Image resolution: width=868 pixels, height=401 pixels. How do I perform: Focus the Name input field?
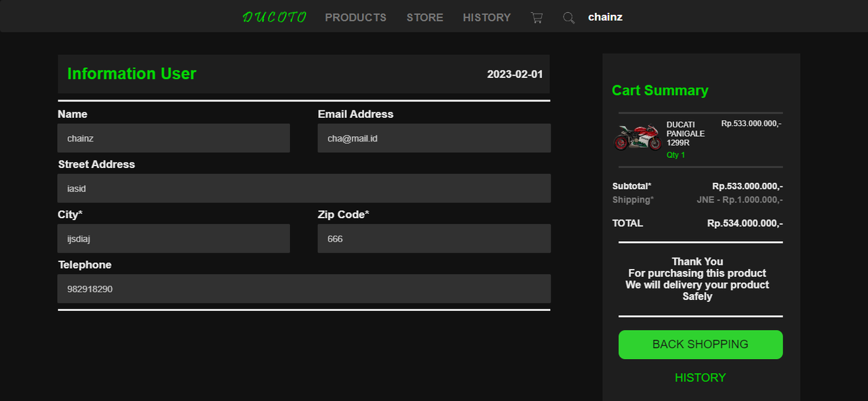coord(174,138)
